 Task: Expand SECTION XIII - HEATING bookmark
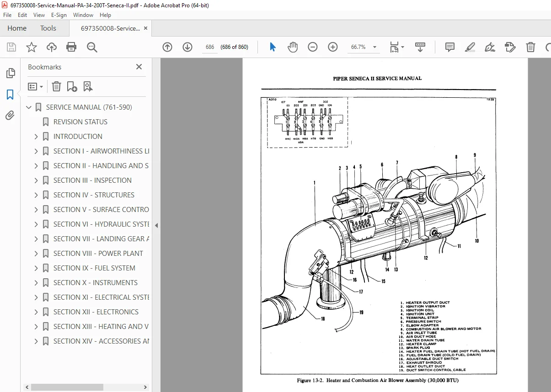[37, 327]
